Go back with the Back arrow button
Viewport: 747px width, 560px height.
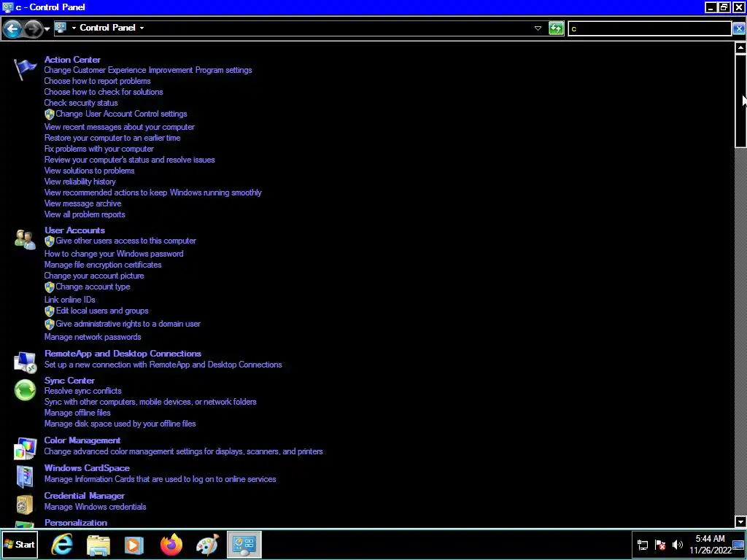12,28
